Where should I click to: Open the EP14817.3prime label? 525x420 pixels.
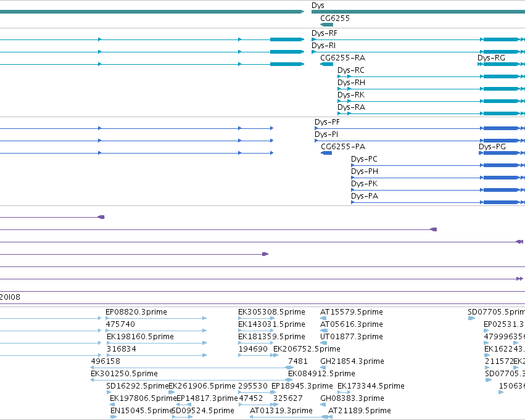pos(207,399)
